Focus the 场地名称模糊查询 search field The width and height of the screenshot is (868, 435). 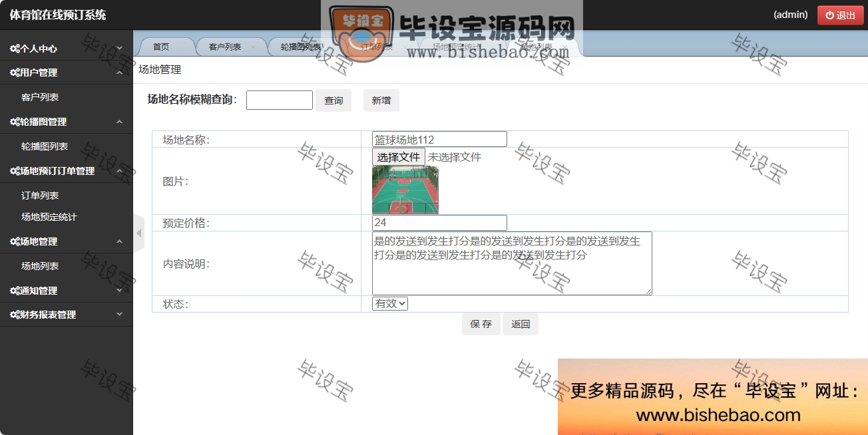280,100
